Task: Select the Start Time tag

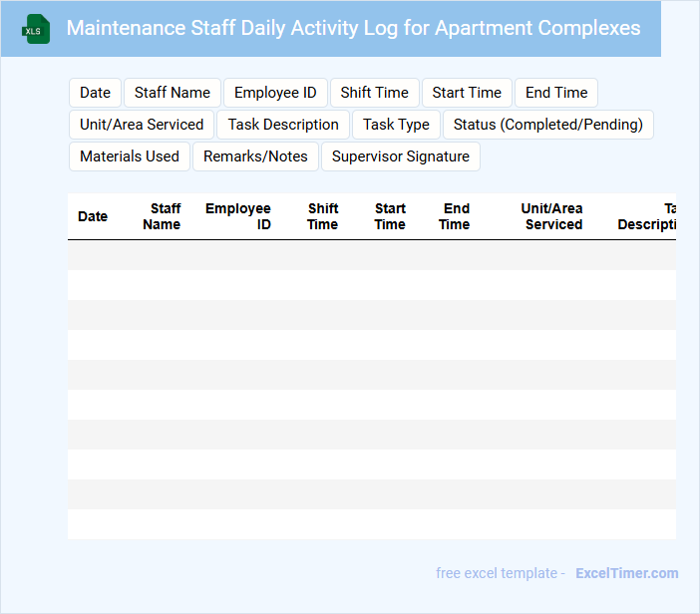Action: (x=467, y=93)
